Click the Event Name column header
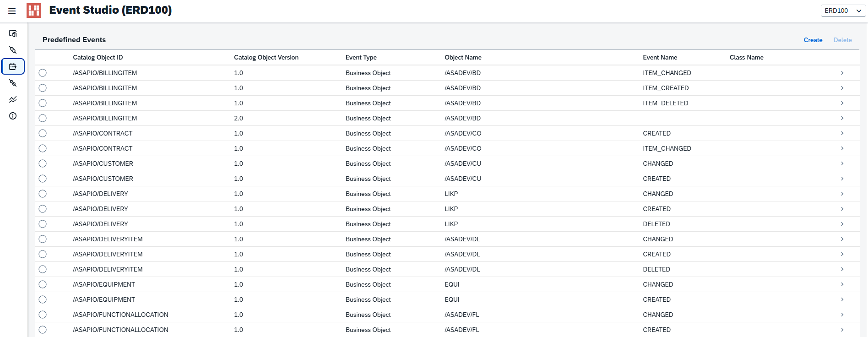This screenshot has height=337, width=868. click(660, 57)
